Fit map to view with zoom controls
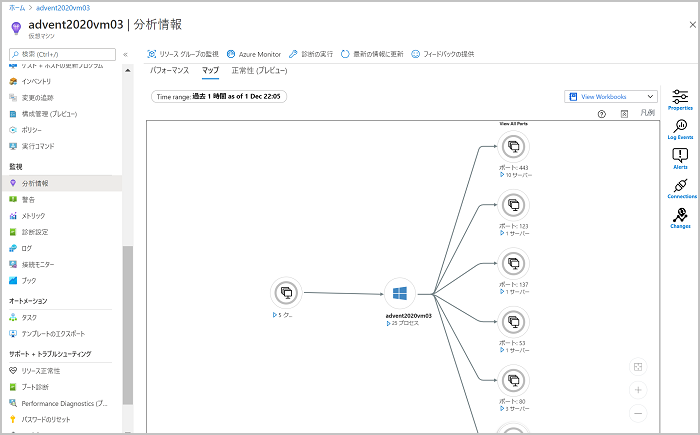Image resolution: width=700 pixels, height=435 pixels. (638, 367)
